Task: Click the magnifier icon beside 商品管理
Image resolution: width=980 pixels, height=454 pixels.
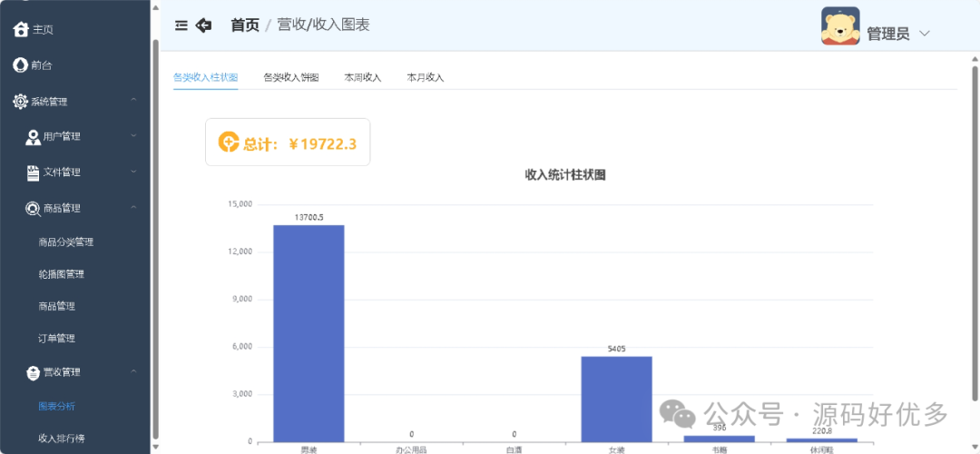Action: tap(34, 208)
